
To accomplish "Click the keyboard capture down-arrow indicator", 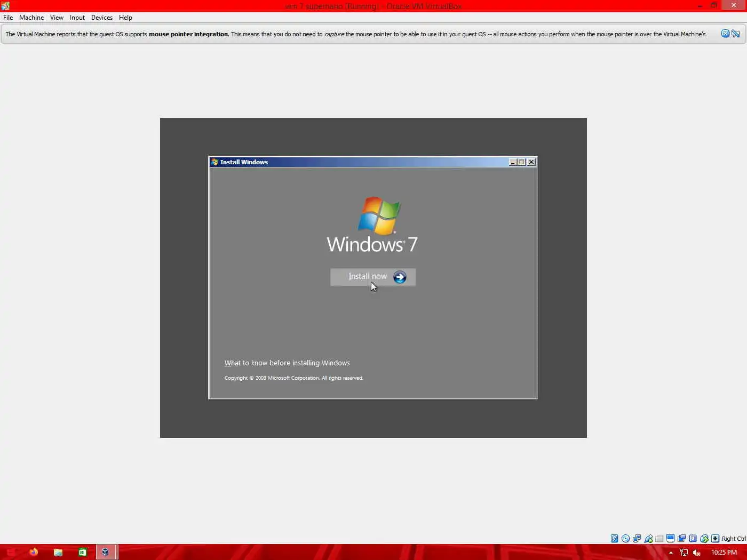I will 715,539.
